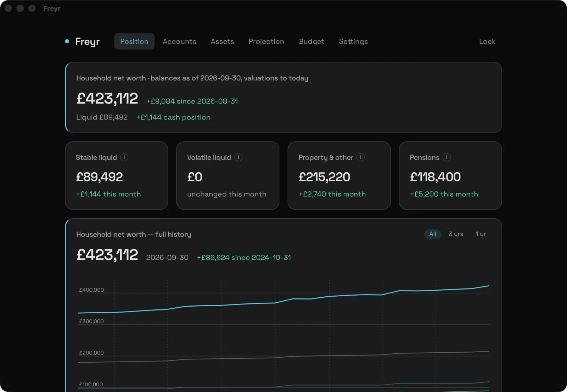Show info for Volatile liquid
Screen dimensions: 567x392
coord(238,157)
